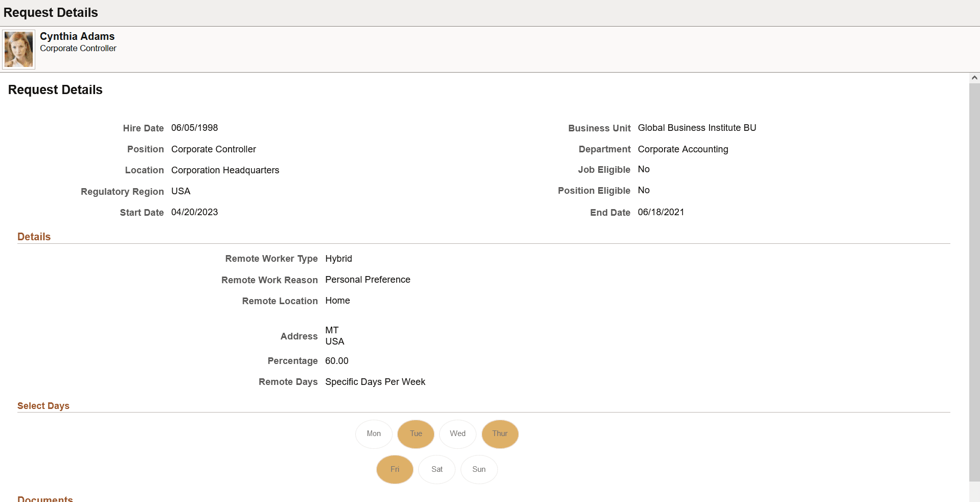This screenshot has height=502, width=980.
Task: Collapse the Select Days section
Action: tap(43, 405)
